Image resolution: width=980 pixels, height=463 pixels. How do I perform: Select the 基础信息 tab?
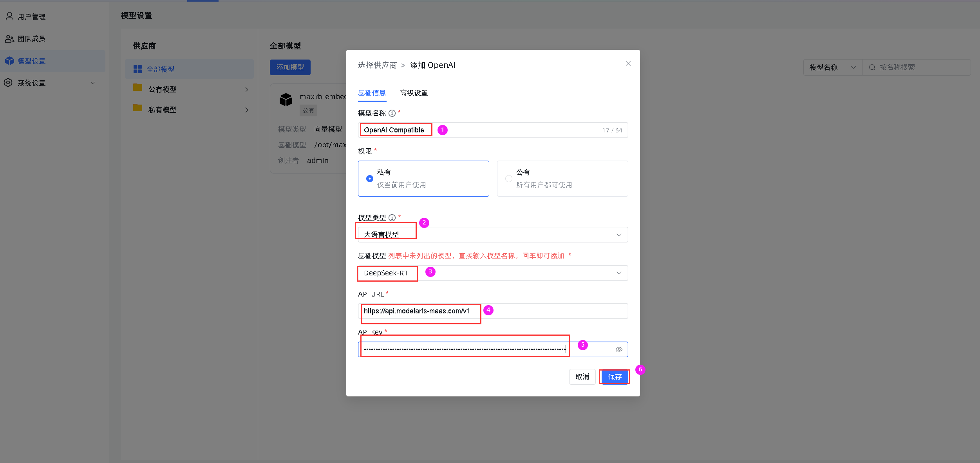[x=371, y=93]
